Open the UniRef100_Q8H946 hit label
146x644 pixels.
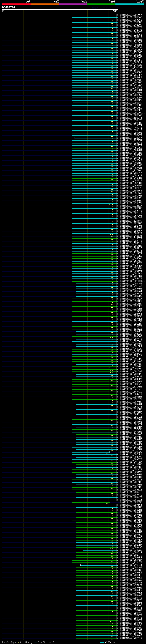(131, 17)
